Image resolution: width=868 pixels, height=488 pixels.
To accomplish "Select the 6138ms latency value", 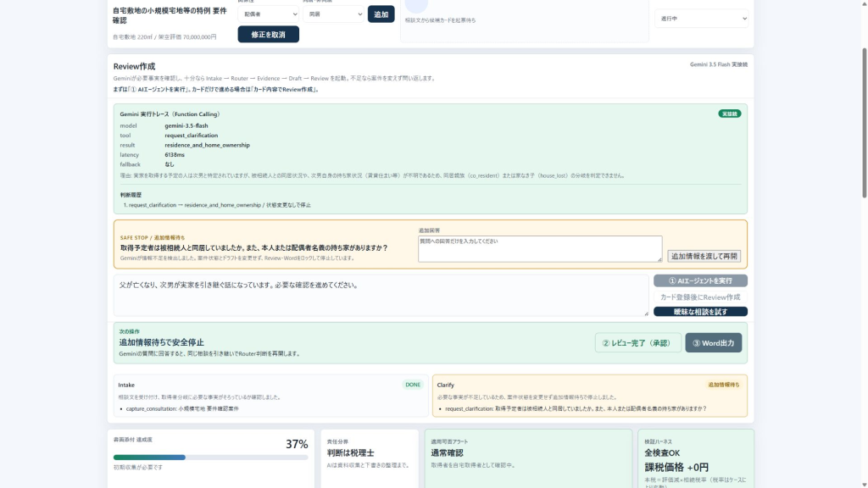I will [x=175, y=155].
